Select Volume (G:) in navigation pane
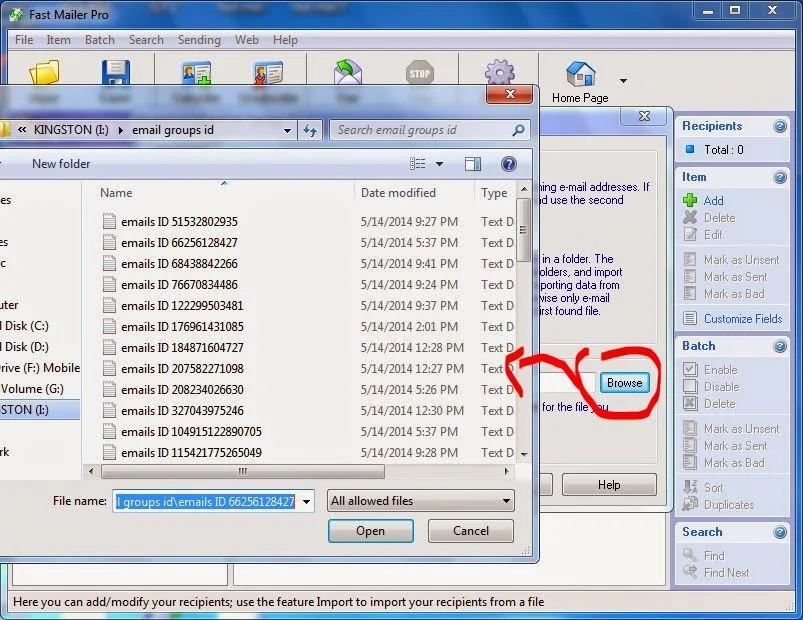 [32, 389]
